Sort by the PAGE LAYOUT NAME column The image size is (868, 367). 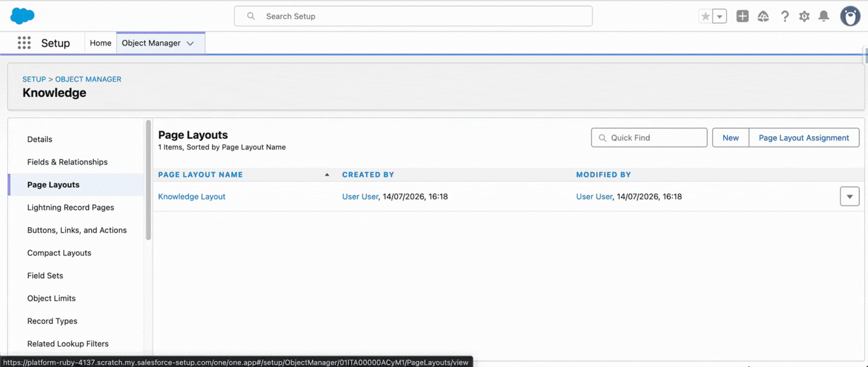pos(200,174)
